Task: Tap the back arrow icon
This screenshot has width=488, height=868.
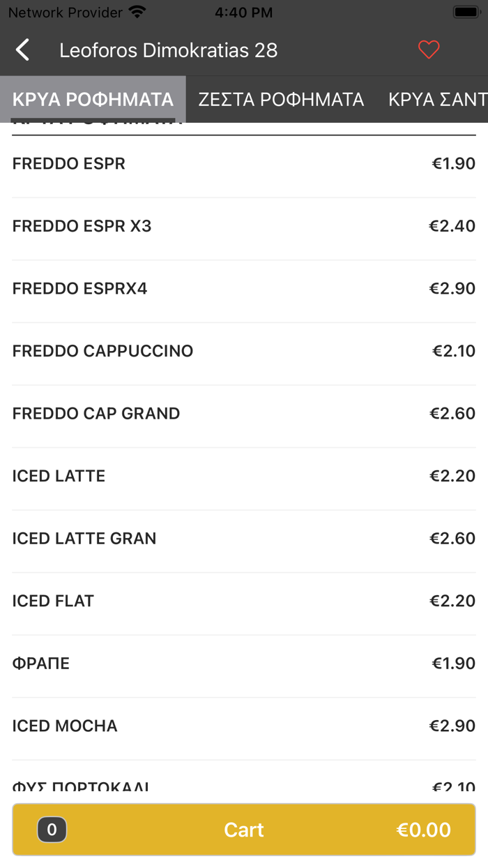Action: point(22,50)
